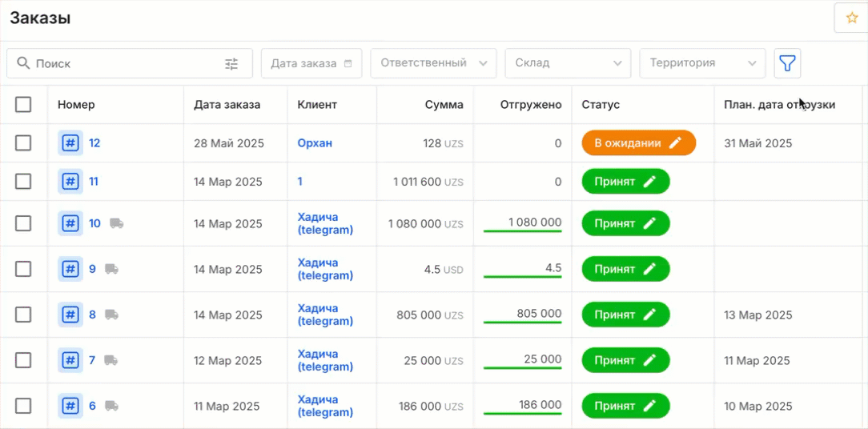The image size is (868, 429).
Task: Click the hash icon for order 8
Action: 70,315
